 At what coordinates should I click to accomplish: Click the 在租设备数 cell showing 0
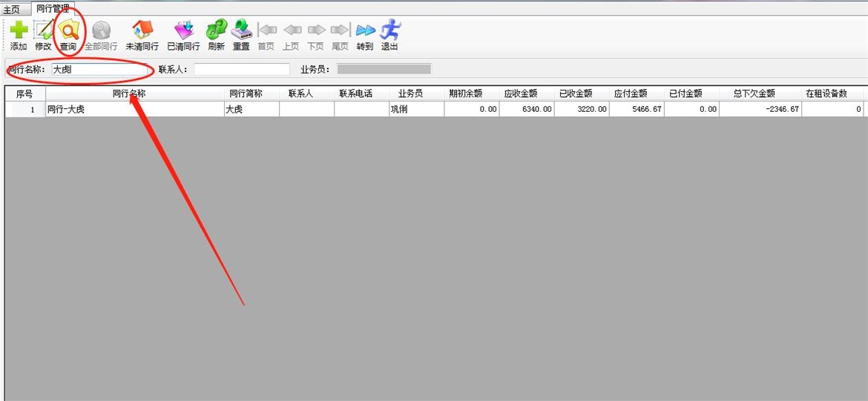click(x=832, y=109)
